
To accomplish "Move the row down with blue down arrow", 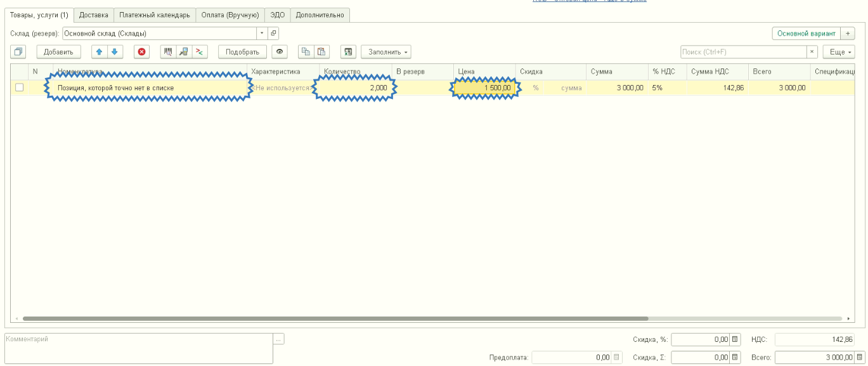I will click(115, 52).
